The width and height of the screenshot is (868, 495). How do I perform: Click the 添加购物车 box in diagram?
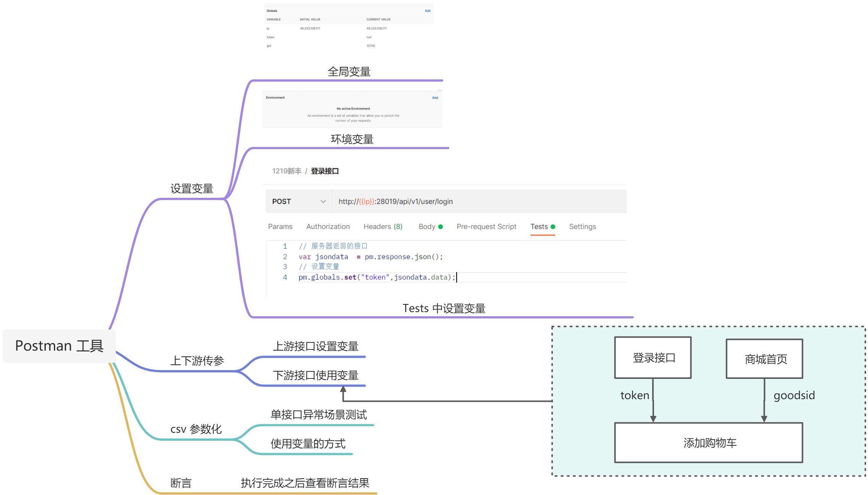point(709,443)
